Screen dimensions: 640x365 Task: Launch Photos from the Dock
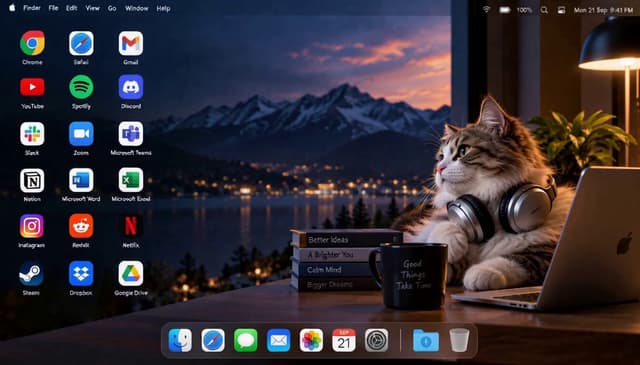pyautogui.click(x=311, y=340)
